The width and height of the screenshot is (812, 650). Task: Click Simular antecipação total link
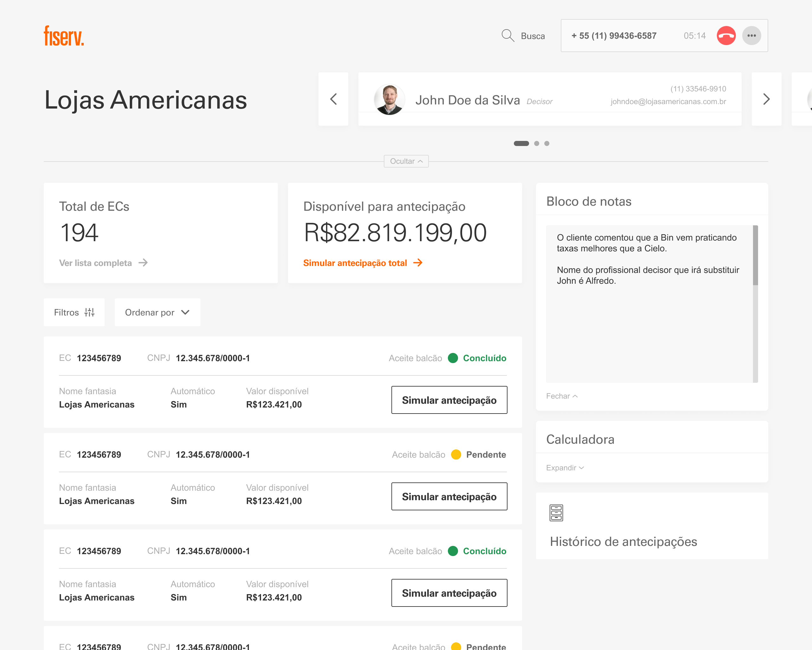tap(363, 263)
